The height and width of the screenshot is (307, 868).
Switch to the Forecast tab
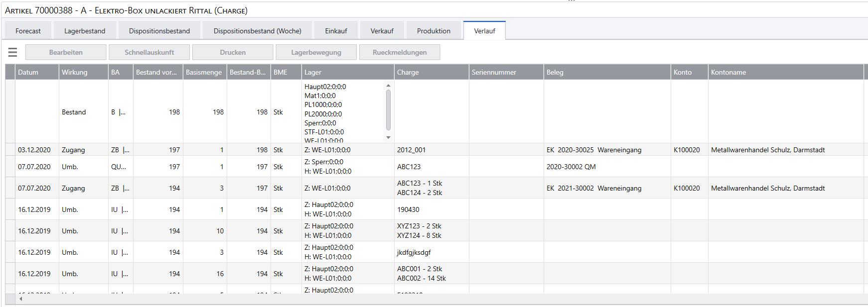pyautogui.click(x=28, y=31)
